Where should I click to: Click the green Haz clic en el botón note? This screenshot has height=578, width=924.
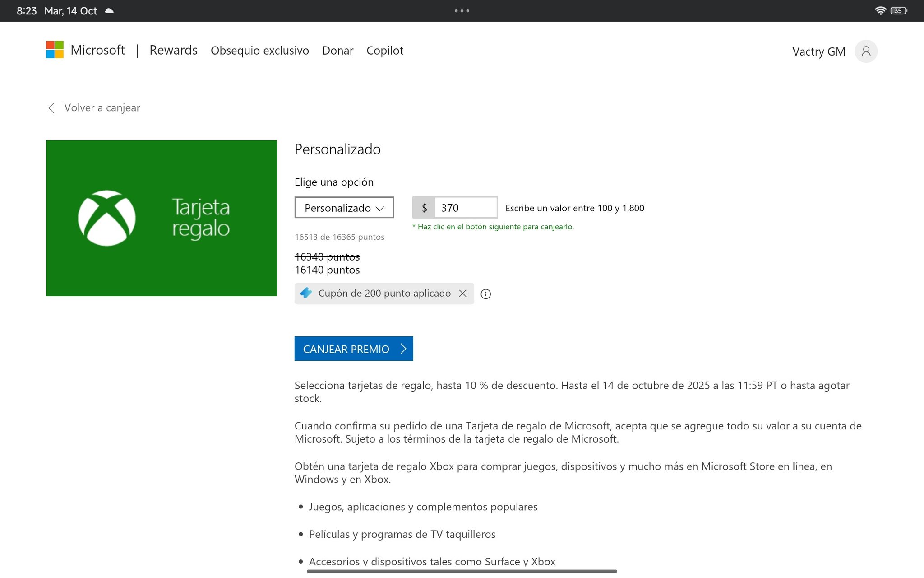(x=493, y=227)
